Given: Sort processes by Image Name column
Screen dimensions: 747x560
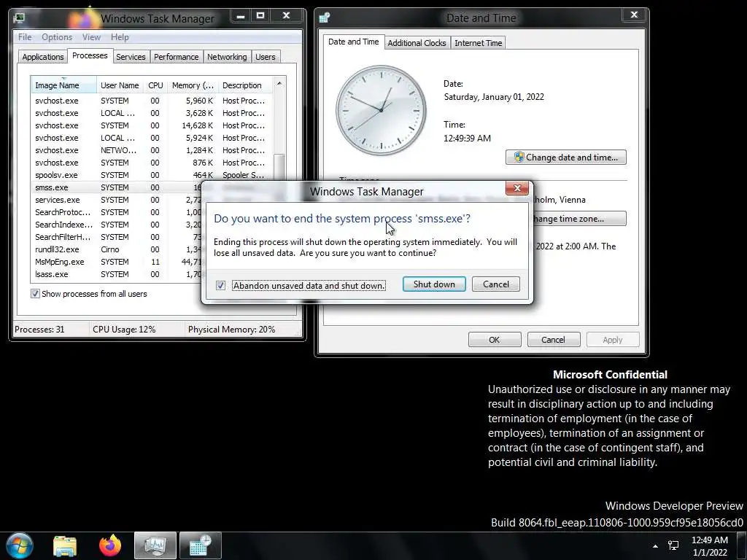Looking at the screenshot, I should coord(64,85).
